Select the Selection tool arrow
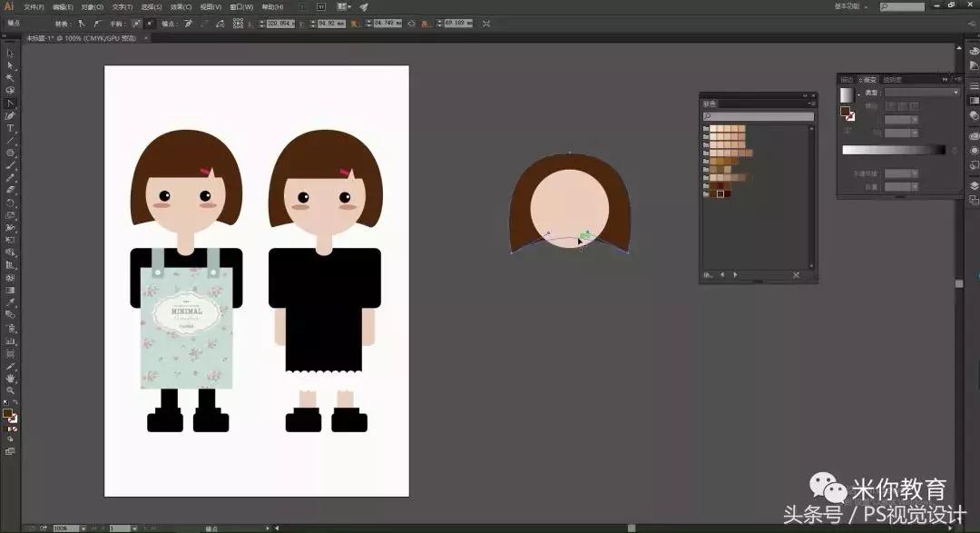The image size is (980, 533). click(10, 53)
